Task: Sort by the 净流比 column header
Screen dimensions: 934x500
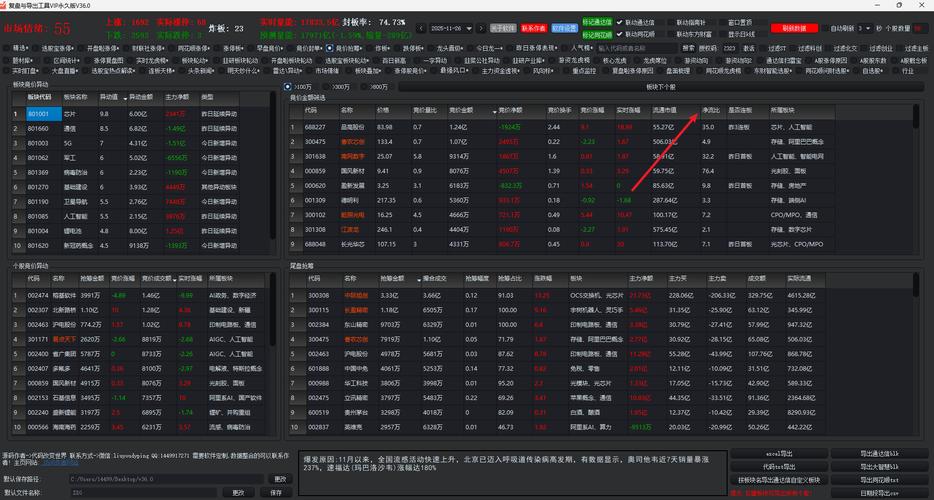Action: coord(711,111)
